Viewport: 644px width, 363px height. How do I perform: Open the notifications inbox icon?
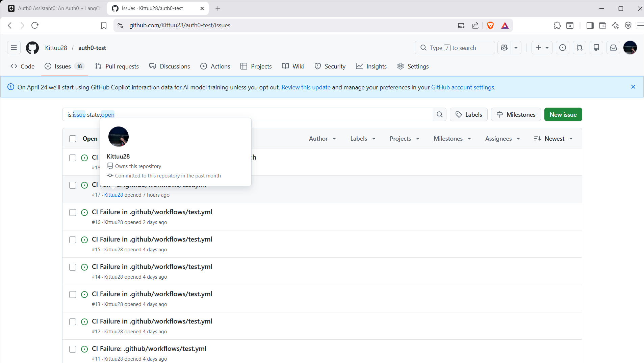pyautogui.click(x=613, y=48)
